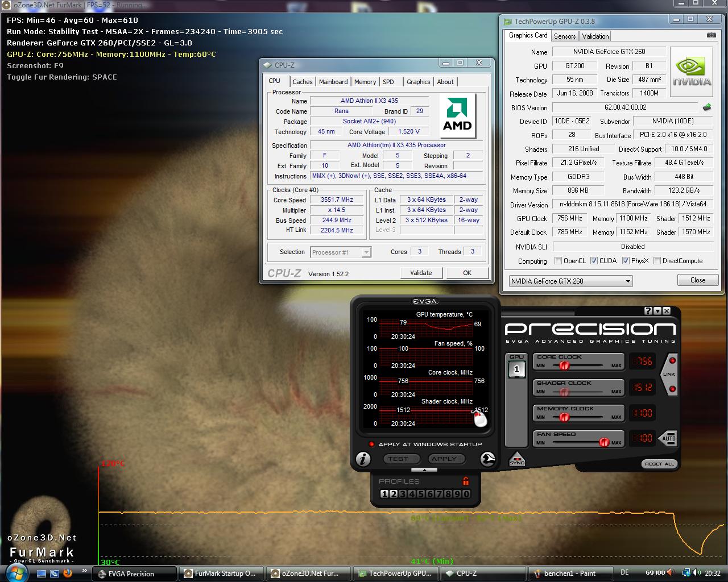Image resolution: width=728 pixels, height=582 pixels.
Task: Click Show Desktop quick launch icon
Action: pyautogui.click(x=41, y=573)
